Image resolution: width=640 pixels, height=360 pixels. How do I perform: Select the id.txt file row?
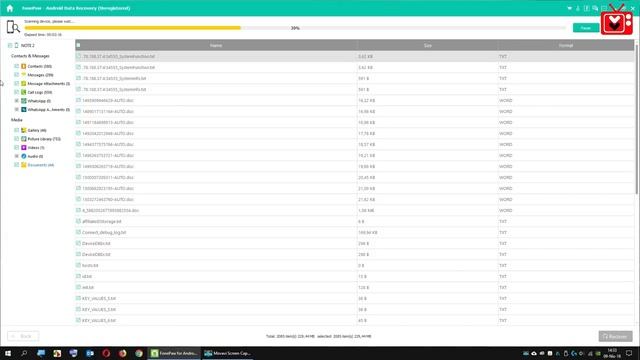click(355, 276)
